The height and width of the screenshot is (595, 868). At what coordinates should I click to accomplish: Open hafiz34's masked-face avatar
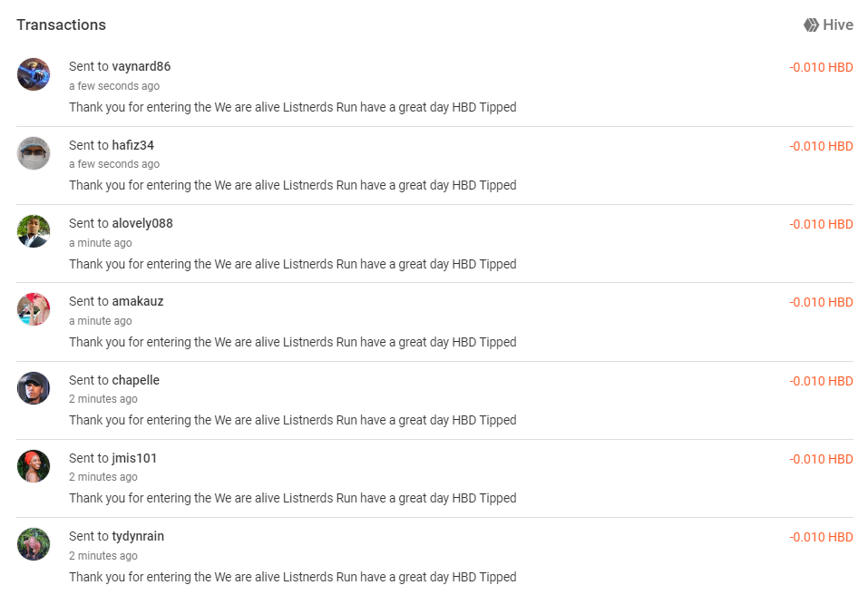[34, 152]
